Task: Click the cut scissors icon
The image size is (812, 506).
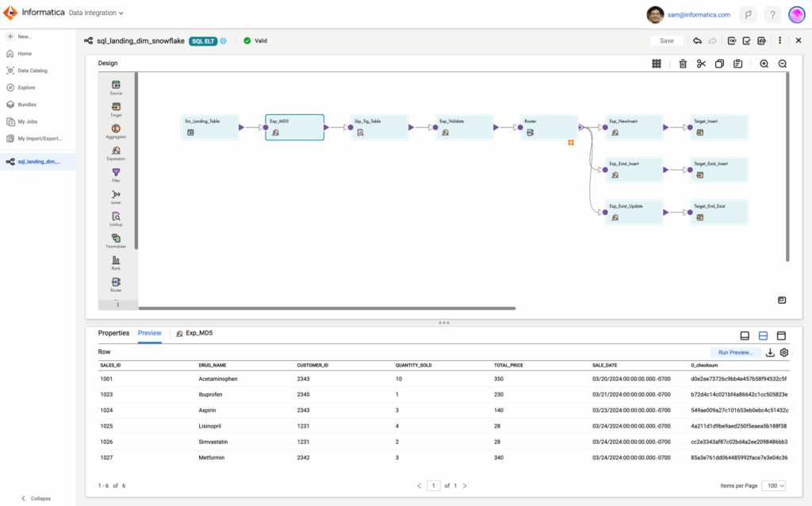Action: 701,63
